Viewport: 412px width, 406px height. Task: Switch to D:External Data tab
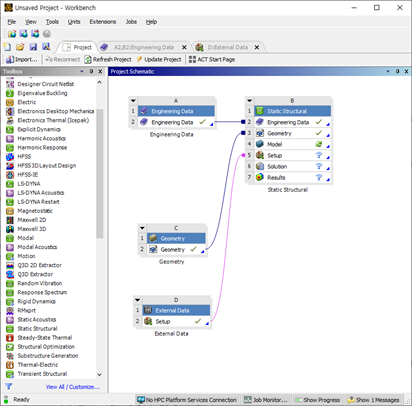(x=227, y=47)
